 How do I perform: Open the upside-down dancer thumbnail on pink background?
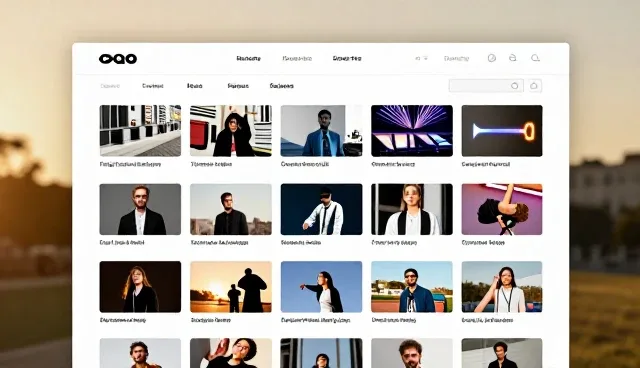[x=502, y=209]
